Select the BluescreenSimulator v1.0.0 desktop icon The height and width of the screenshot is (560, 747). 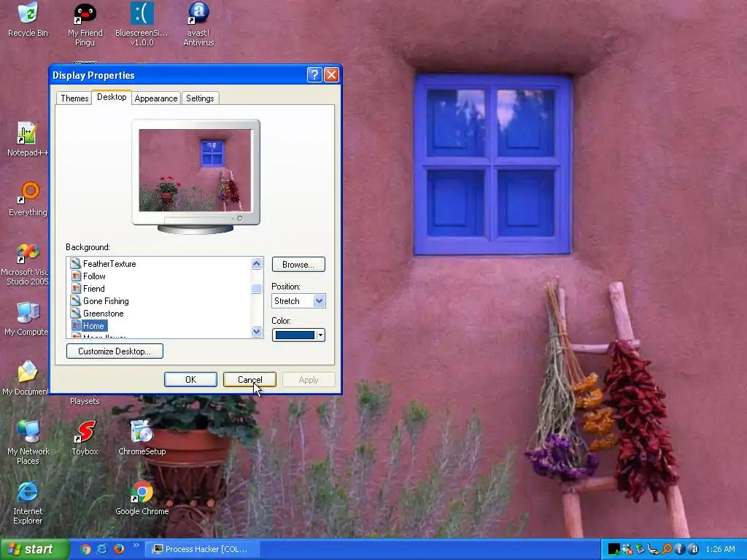pyautogui.click(x=142, y=25)
